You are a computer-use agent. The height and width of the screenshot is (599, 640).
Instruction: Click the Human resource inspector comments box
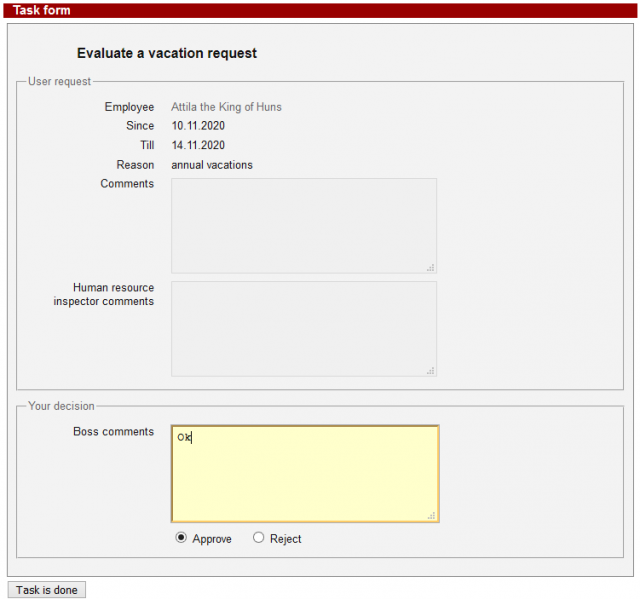[x=303, y=328]
